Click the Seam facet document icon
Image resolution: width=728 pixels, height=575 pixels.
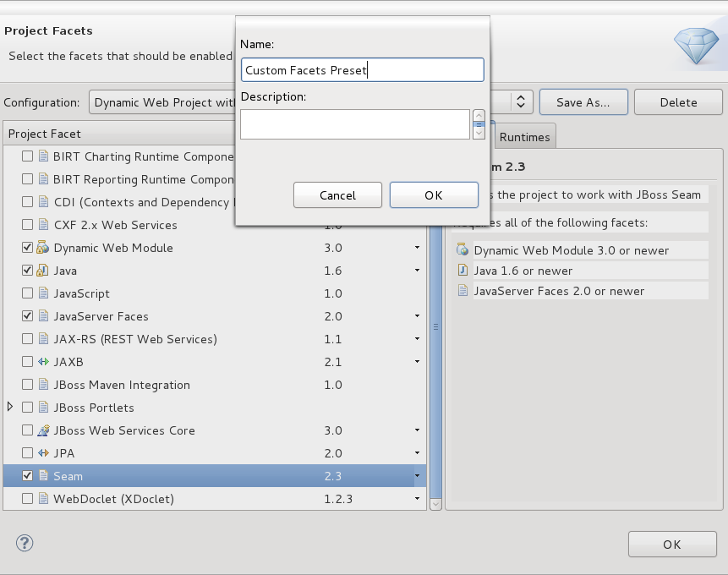(43, 476)
